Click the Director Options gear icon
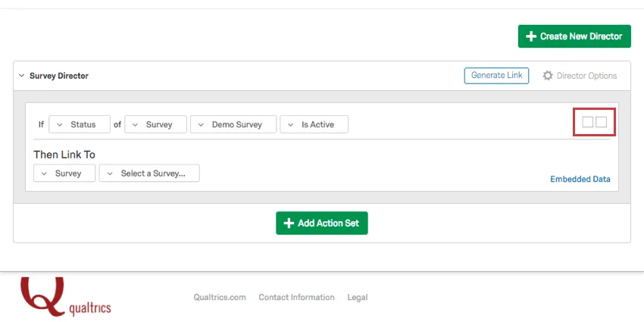The width and height of the screenshot is (644, 322). (548, 76)
